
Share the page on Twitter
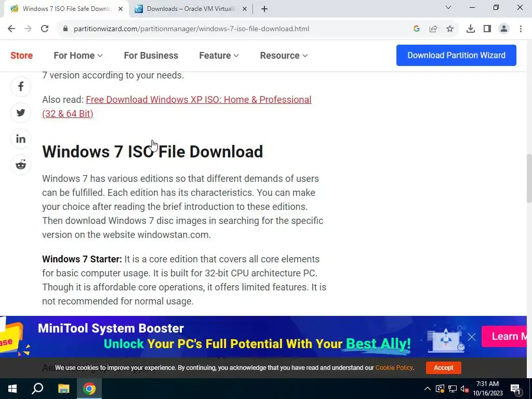[21, 113]
